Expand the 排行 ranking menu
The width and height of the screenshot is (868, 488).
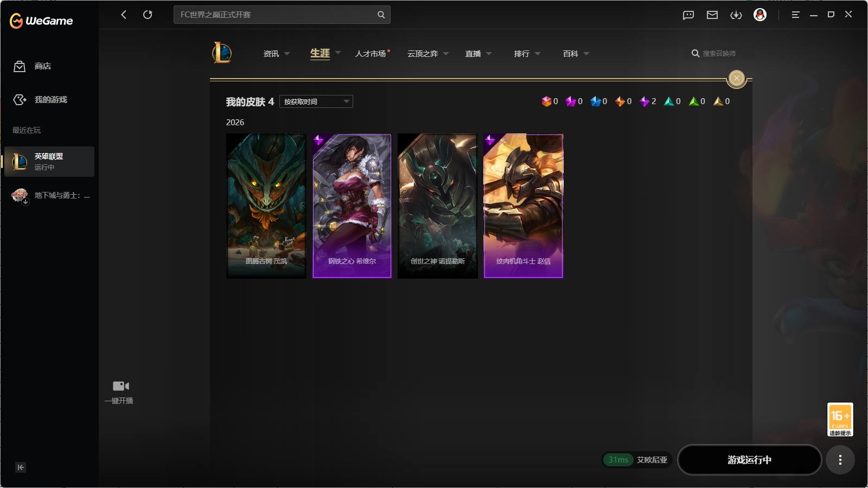(527, 54)
